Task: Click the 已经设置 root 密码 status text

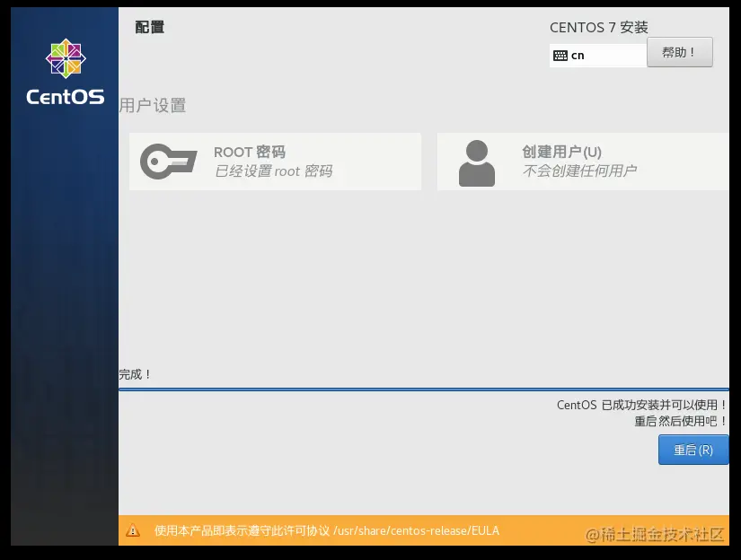Action: click(x=274, y=171)
